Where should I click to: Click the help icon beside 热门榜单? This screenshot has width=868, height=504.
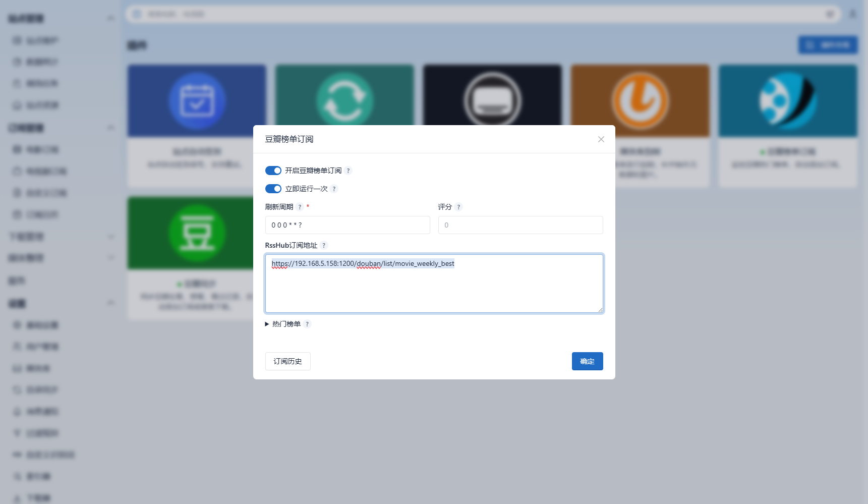tap(307, 324)
